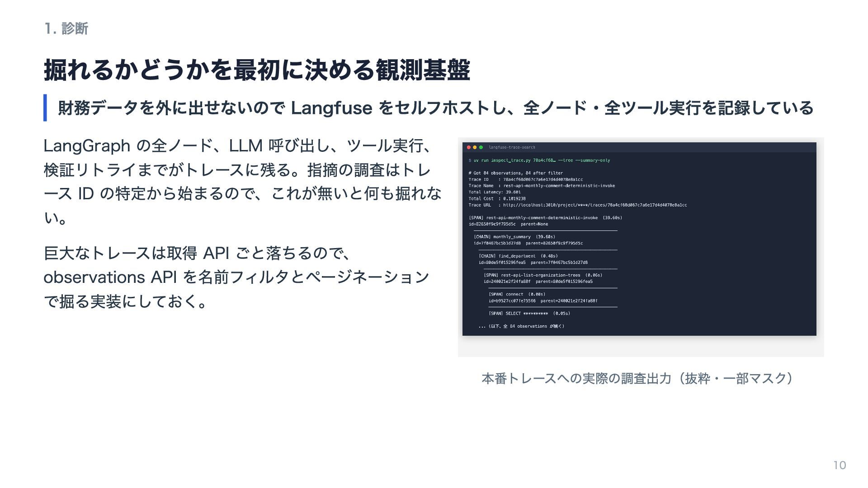Select the line beginning "id=7f0467bc5b1d27d8"
The image size is (868, 488).
[x=528, y=243]
